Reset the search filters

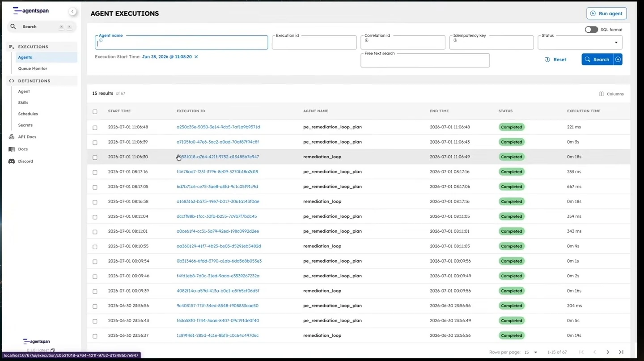pos(555,59)
